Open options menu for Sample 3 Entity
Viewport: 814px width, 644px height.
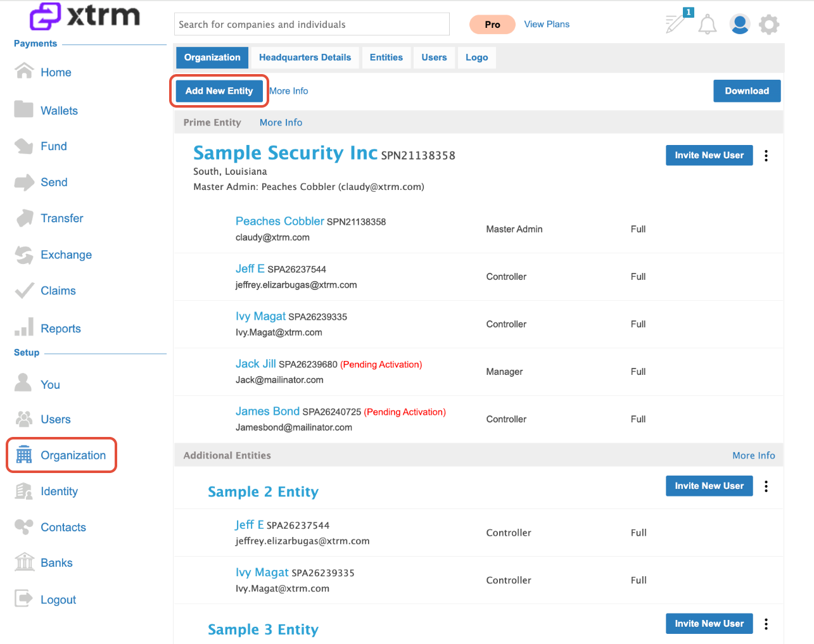pyautogui.click(x=766, y=624)
